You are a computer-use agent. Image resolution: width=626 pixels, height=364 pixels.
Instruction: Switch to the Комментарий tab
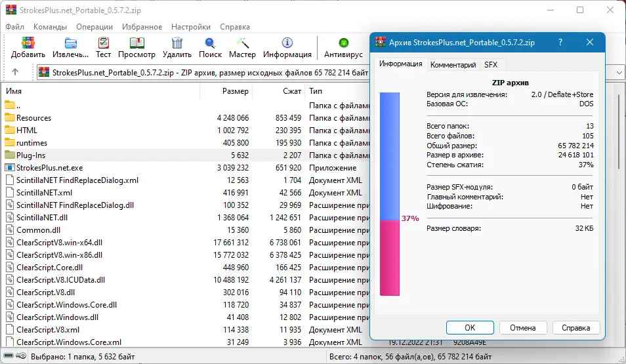point(453,65)
